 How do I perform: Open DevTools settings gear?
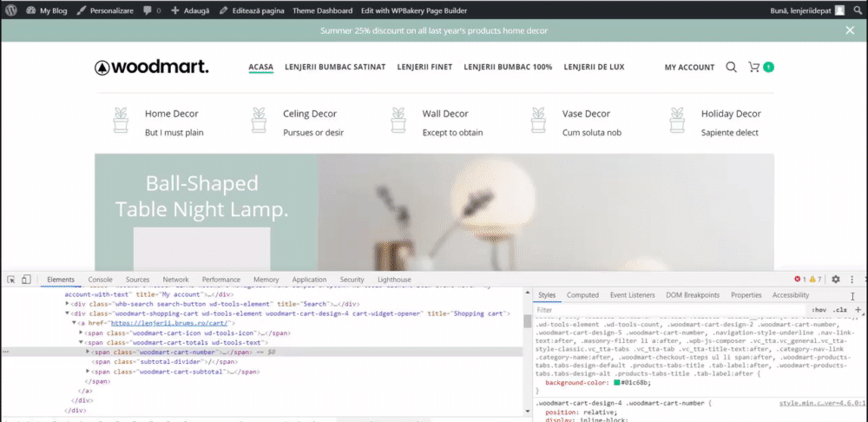836,280
